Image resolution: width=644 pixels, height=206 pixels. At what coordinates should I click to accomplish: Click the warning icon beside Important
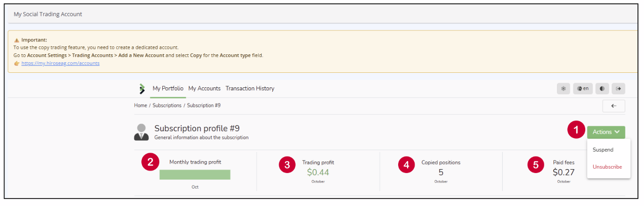point(16,40)
